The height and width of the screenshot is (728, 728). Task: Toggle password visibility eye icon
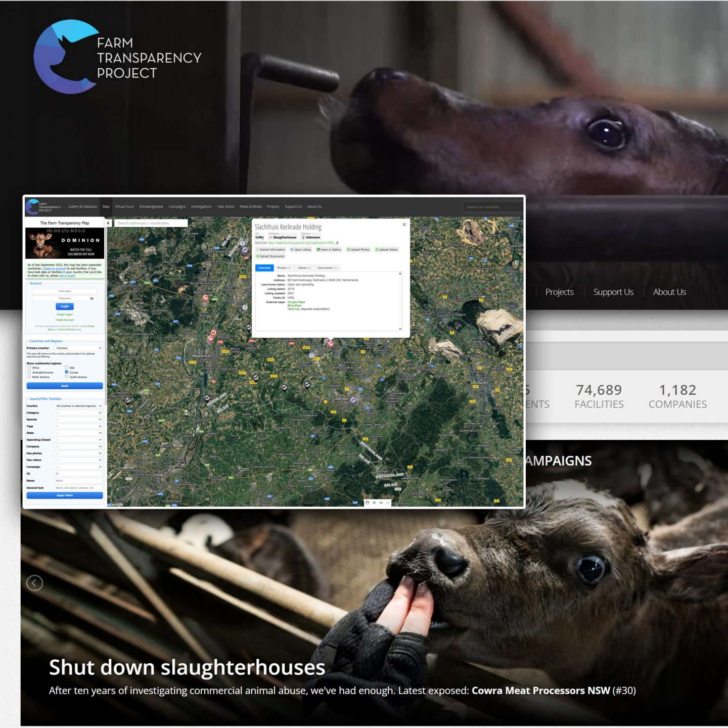click(x=92, y=299)
